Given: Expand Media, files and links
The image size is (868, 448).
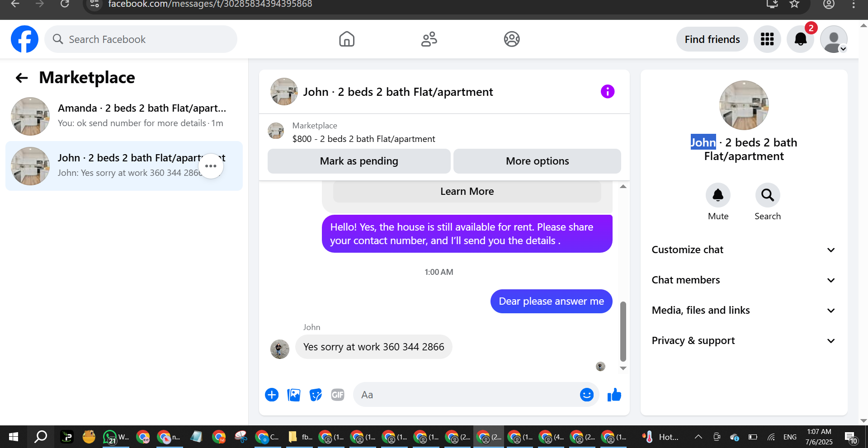Looking at the screenshot, I should pyautogui.click(x=744, y=310).
